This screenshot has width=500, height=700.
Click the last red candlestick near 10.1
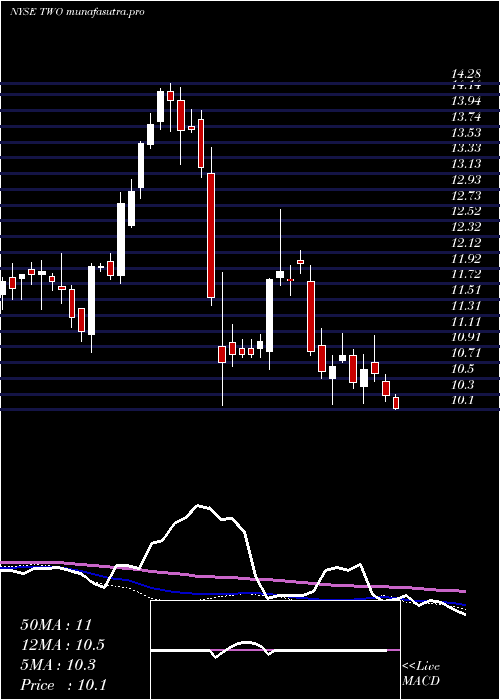click(396, 402)
